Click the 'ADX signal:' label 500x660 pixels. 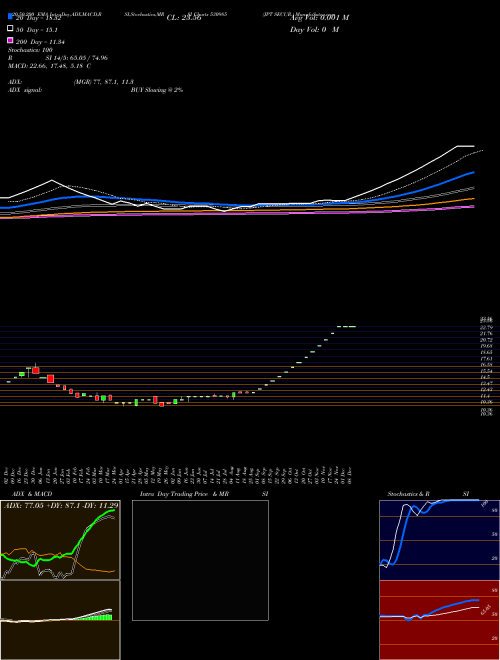25,90
